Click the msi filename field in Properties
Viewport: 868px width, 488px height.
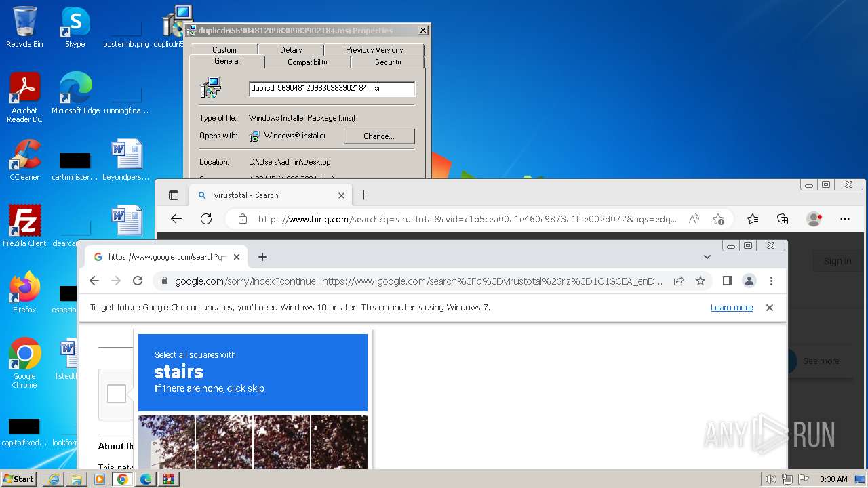click(332, 88)
